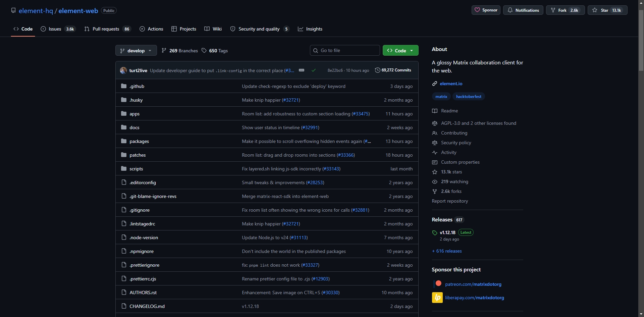
Task: Open the element.io website link
Action: click(451, 84)
